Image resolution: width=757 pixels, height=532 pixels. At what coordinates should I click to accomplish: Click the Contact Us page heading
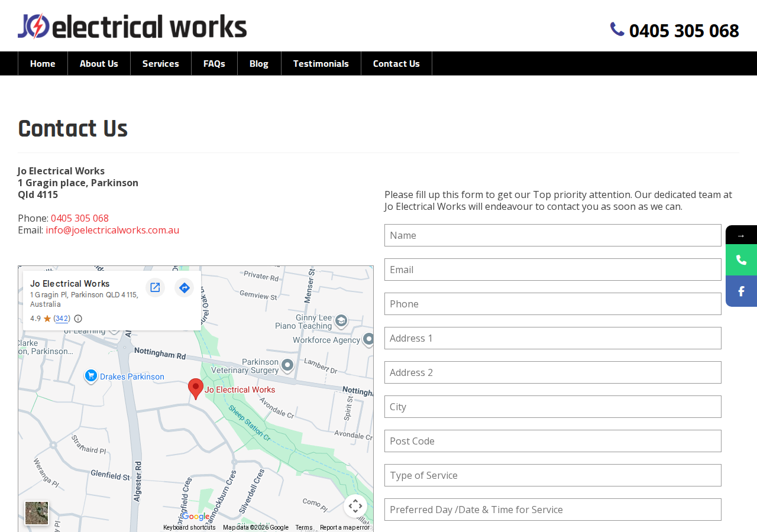tap(73, 128)
